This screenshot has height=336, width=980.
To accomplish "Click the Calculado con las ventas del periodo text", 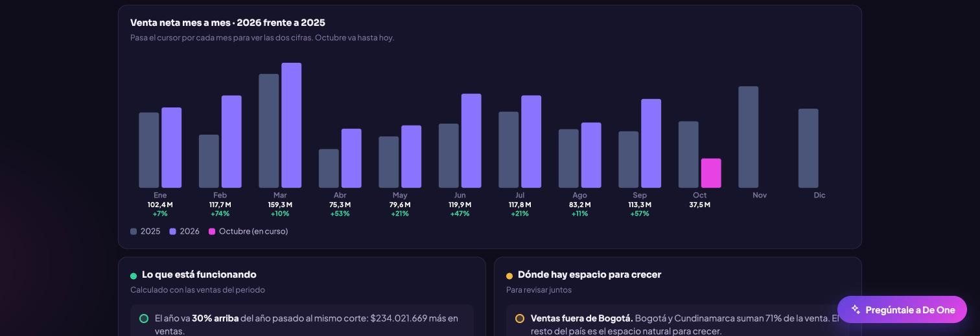I will (198, 290).
